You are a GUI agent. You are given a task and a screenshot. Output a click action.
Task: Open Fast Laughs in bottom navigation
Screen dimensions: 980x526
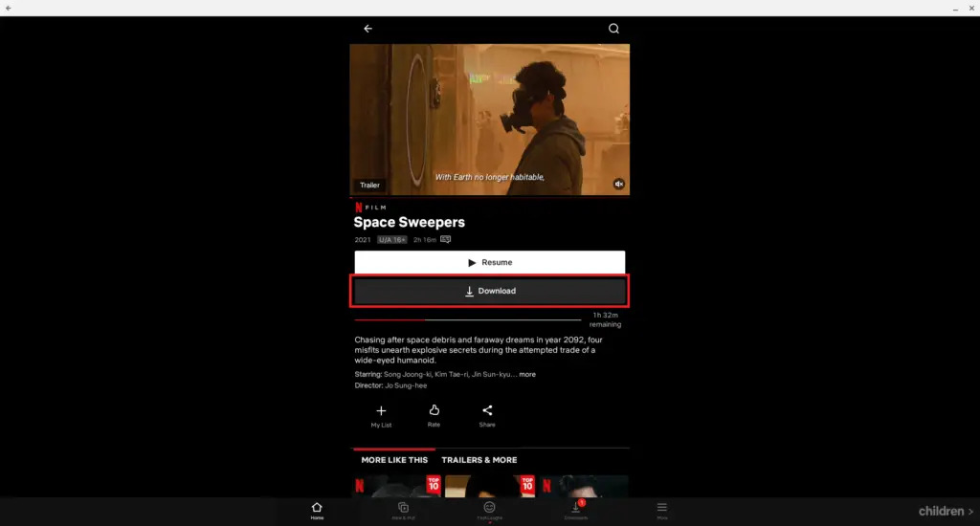tap(489, 511)
